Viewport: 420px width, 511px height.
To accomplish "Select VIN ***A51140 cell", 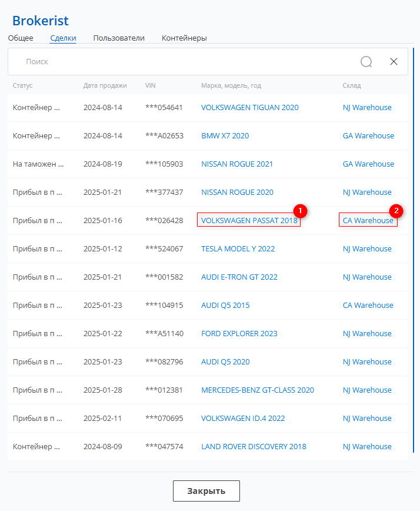I will click(165, 334).
